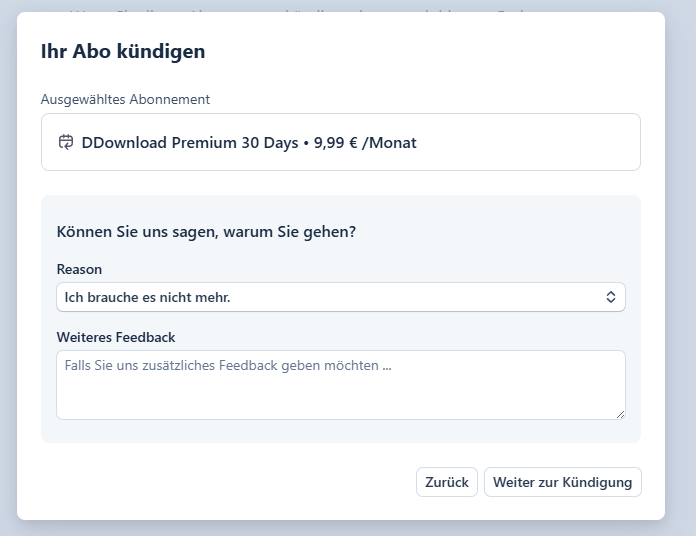Click the Zurück button
This screenshot has width=696, height=536.
pyautogui.click(x=447, y=482)
